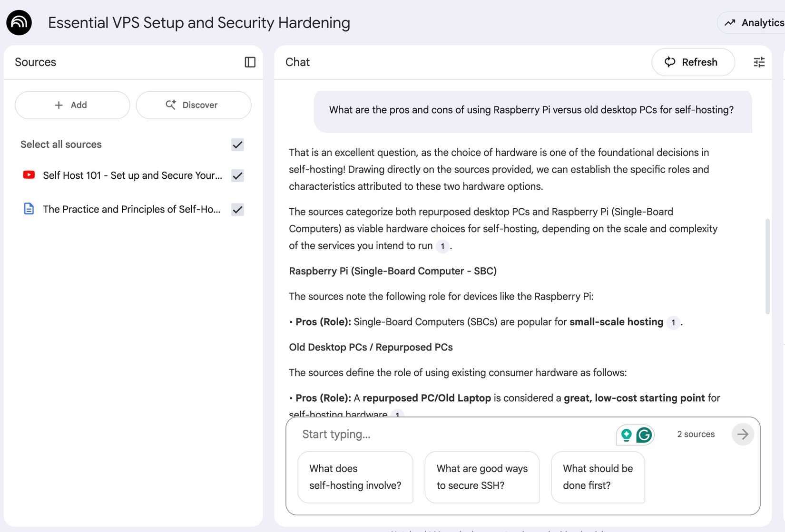Click the YouTube source icon
The image size is (785, 532).
pos(29,175)
